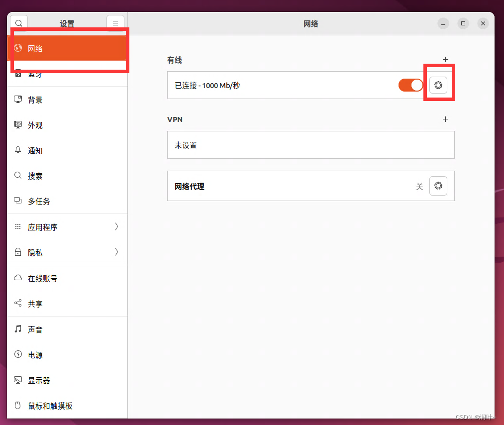
Task: Open 网络代理 proxy gear settings
Action: pos(438,186)
